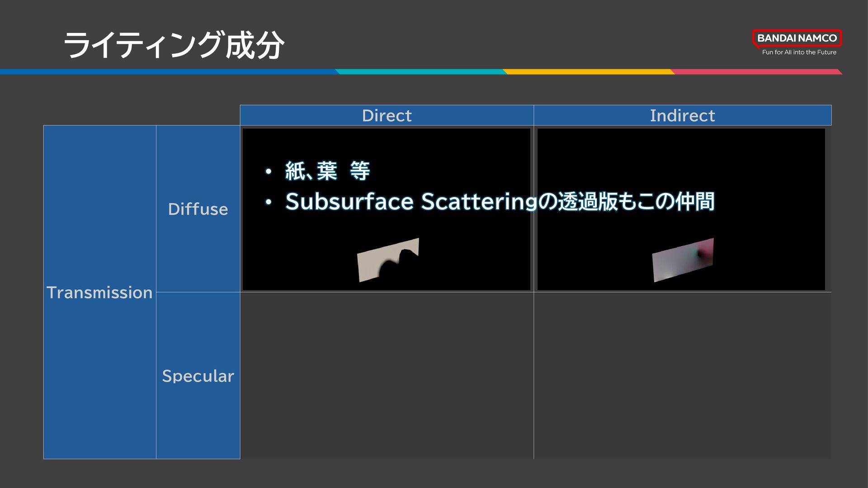Click the Bandai Namco logo
Screen dimensions: 868x488
click(797, 38)
